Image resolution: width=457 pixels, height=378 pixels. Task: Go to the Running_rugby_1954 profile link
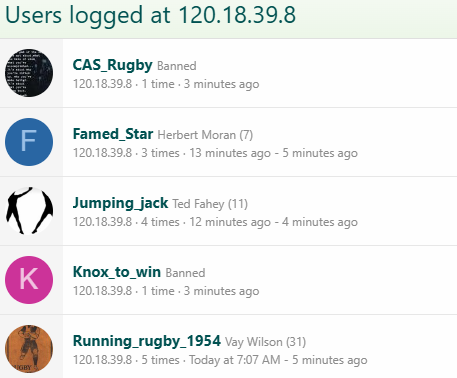(147, 341)
